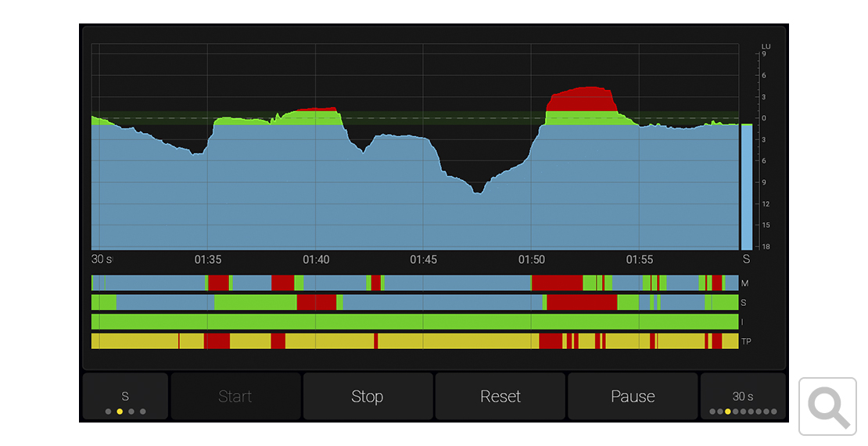The height and width of the screenshot is (446, 868).
Task: Click the 01:55 time marker
Action: 639,260
